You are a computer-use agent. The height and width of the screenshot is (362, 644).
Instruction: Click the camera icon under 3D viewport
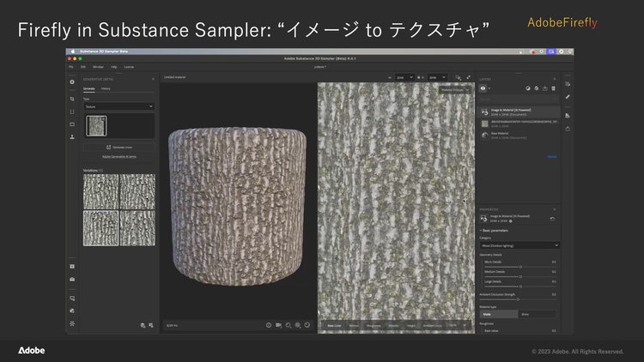pyautogui.click(x=278, y=325)
